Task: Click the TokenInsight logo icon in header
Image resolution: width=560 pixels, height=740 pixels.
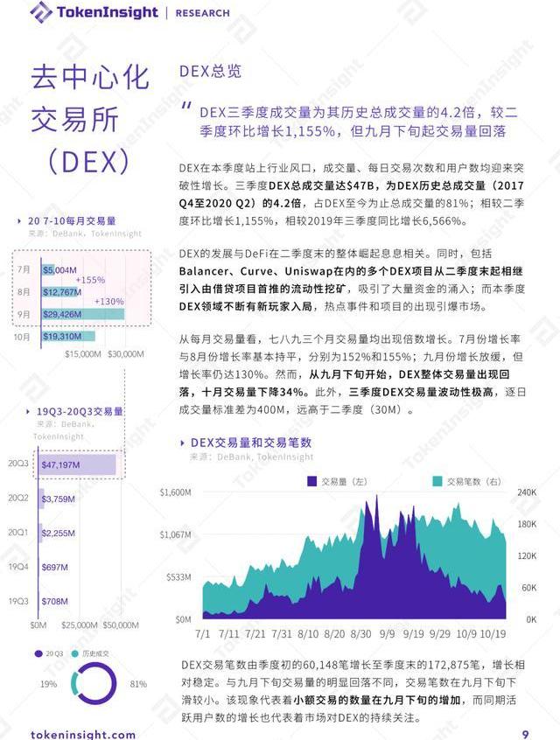Action: [40, 11]
